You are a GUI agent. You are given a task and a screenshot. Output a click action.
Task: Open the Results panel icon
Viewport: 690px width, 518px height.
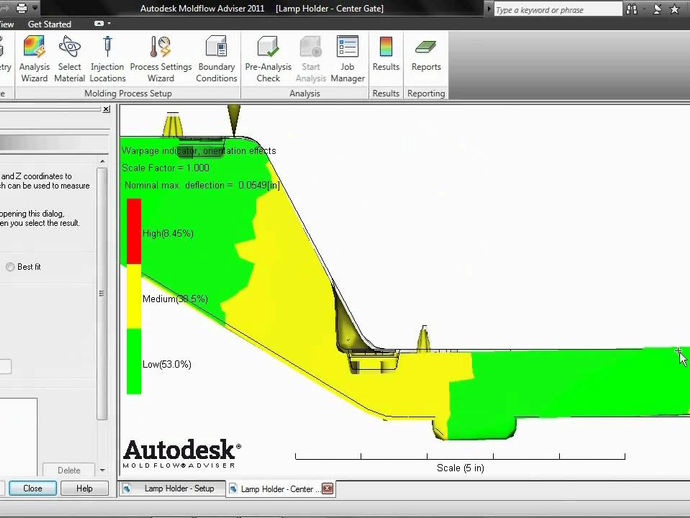point(386,54)
